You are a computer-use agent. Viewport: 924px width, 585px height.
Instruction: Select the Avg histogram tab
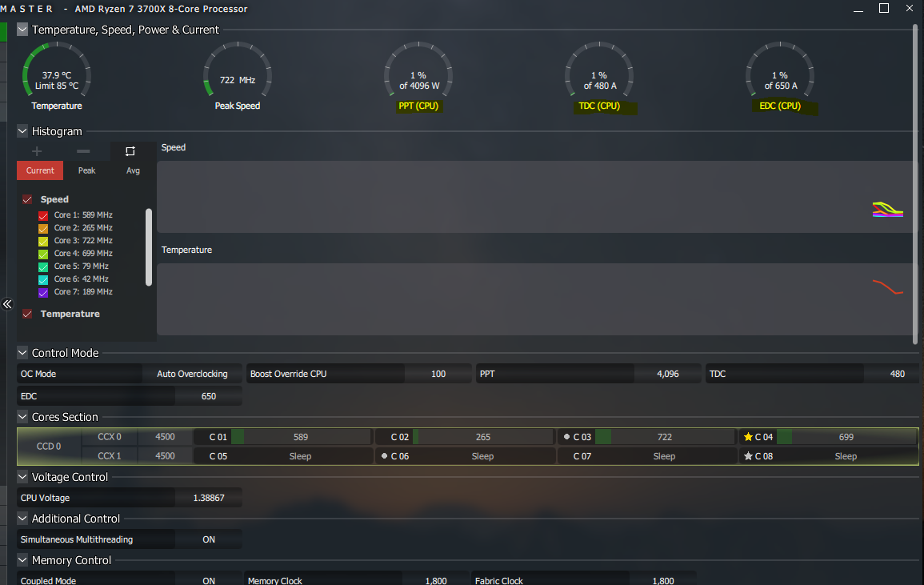133,170
